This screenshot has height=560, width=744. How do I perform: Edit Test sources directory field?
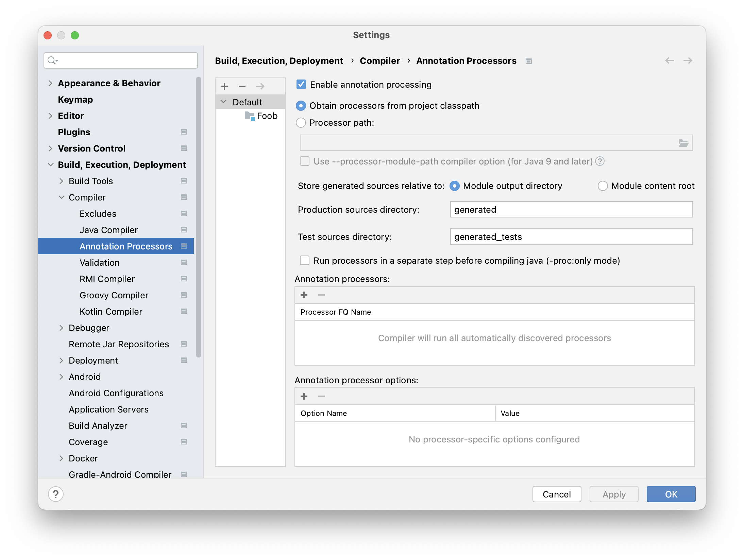[x=571, y=237]
